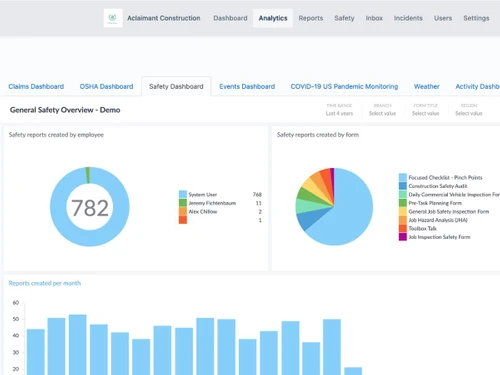Click the System User legend swatch
Viewport: 500px width, 375px height.
pyautogui.click(x=183, y=194)
